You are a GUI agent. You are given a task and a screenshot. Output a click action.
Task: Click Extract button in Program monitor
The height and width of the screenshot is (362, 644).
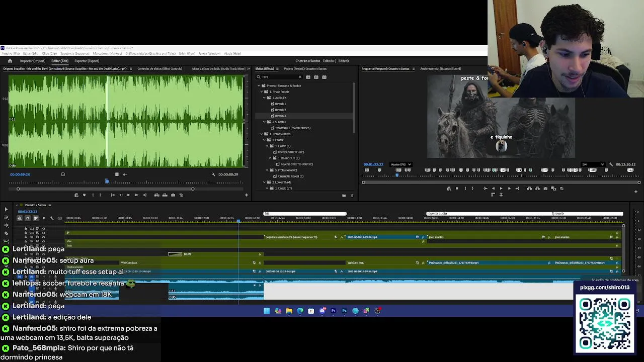(x=537, y=189)
